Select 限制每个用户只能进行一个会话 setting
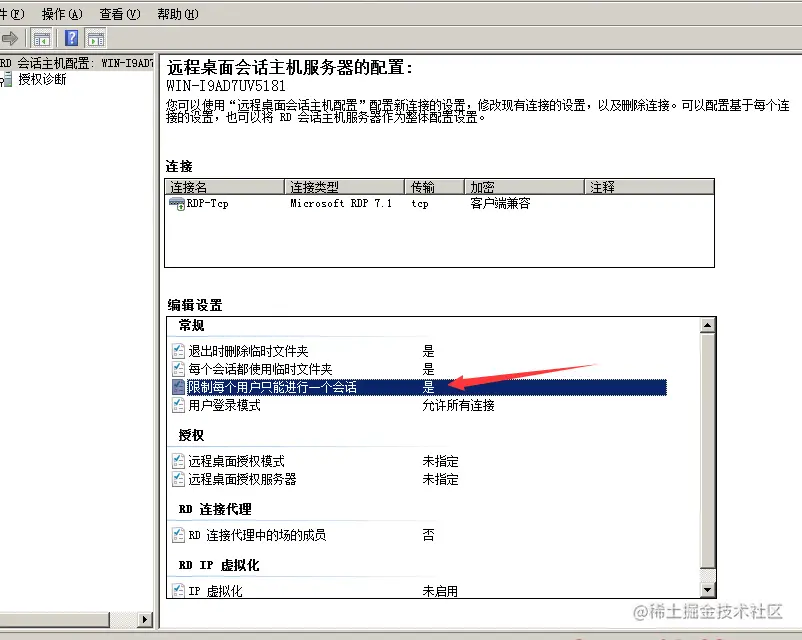 (272, 387)
